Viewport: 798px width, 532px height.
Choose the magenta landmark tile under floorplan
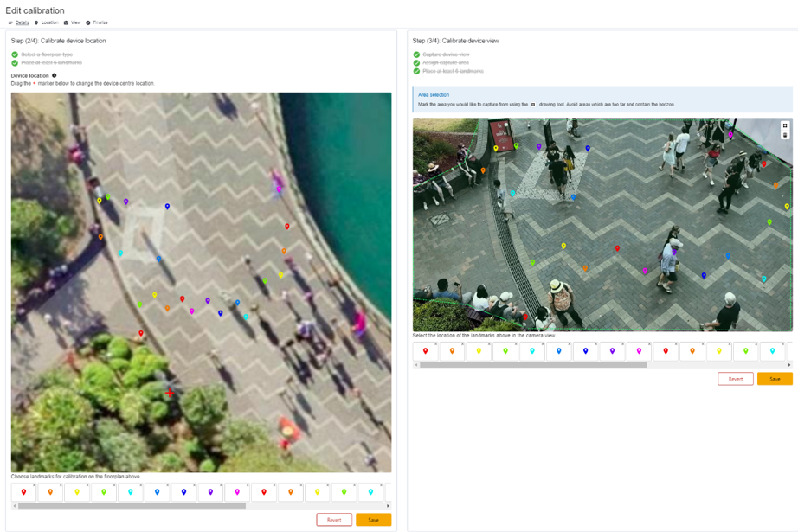point(237,492)
